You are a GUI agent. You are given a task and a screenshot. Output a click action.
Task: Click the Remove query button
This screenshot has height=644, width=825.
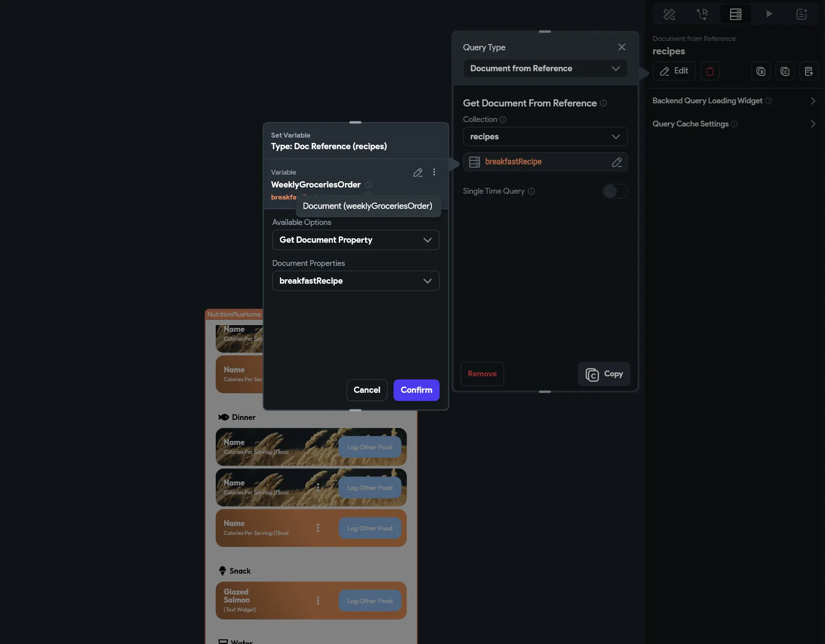(482, 374)
